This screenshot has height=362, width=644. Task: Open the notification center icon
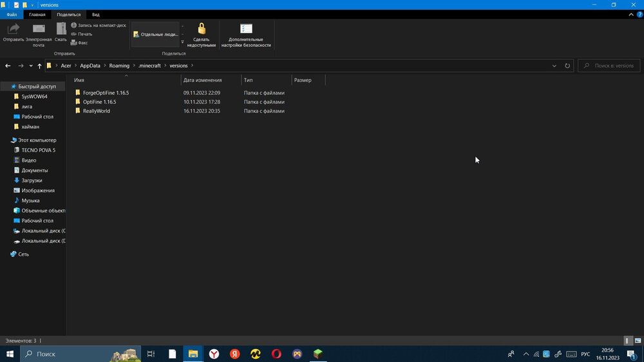[632, 354]
